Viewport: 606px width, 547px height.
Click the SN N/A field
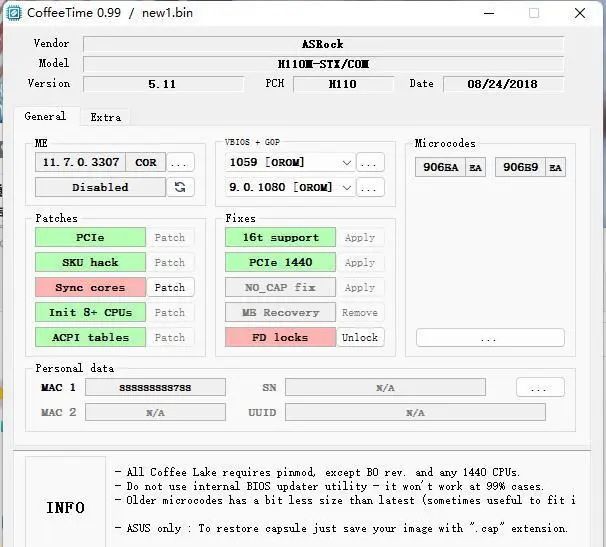click(x=385, y=387)
